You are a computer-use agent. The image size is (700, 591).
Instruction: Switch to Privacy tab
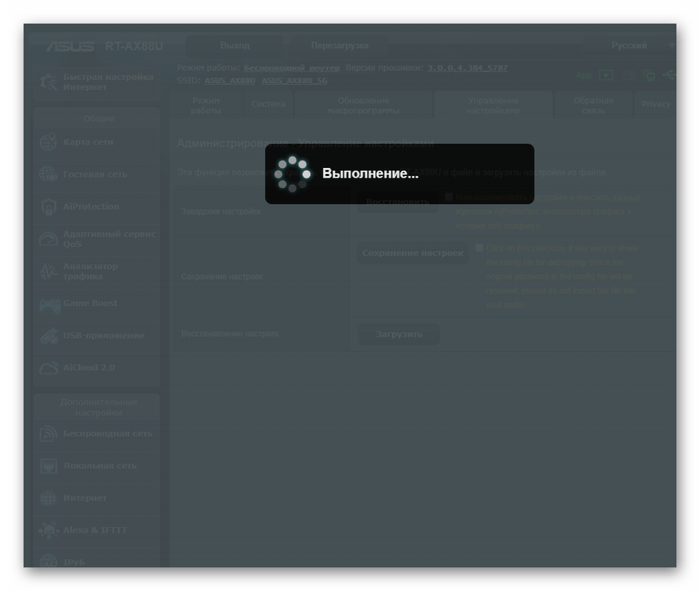(655, 105)
